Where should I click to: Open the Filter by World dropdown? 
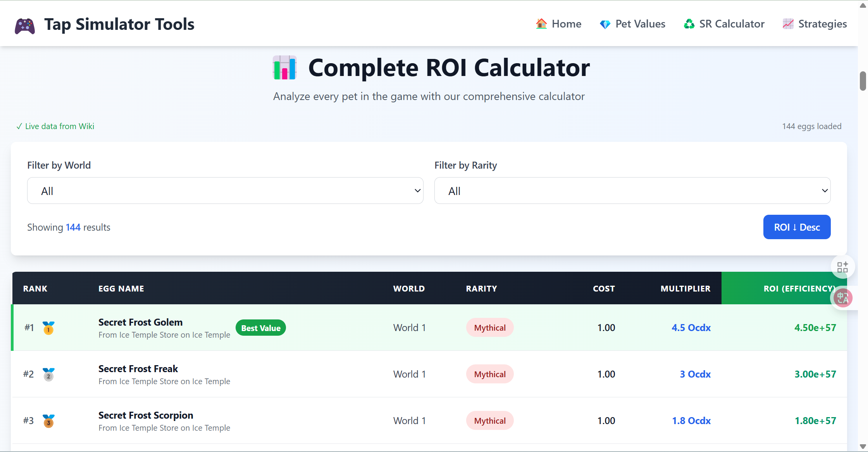coord(225,190)
